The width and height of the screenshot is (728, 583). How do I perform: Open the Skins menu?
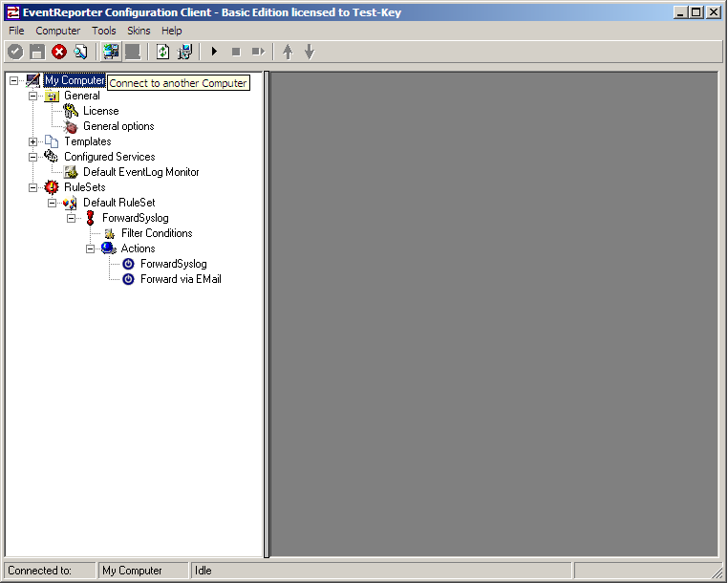pyautogui.click(x=139, y=31)
